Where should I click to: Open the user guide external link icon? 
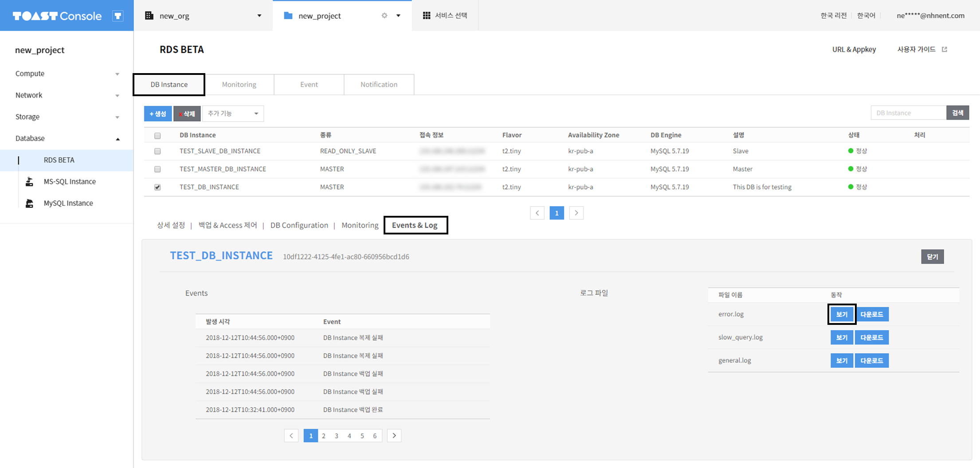pos(945,49)
